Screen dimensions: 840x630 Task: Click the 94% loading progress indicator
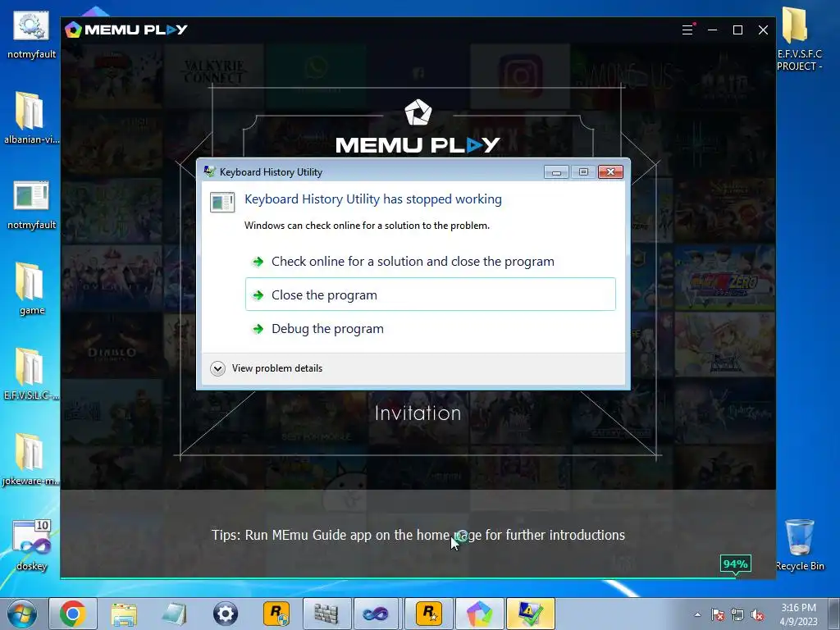736,564
